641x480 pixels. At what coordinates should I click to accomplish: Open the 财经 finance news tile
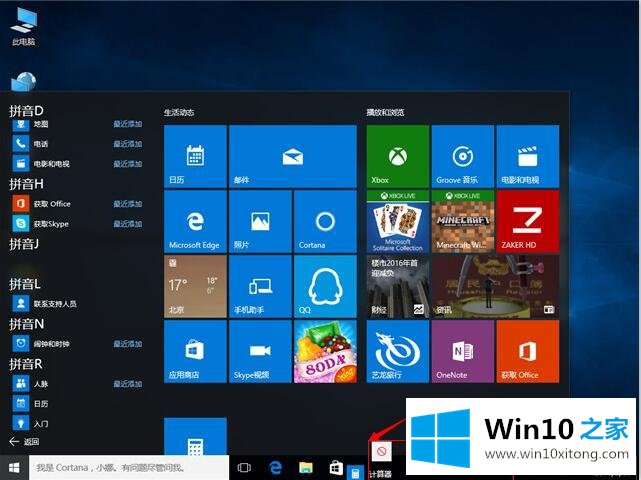pyautogui.click(x=398, y=286)
